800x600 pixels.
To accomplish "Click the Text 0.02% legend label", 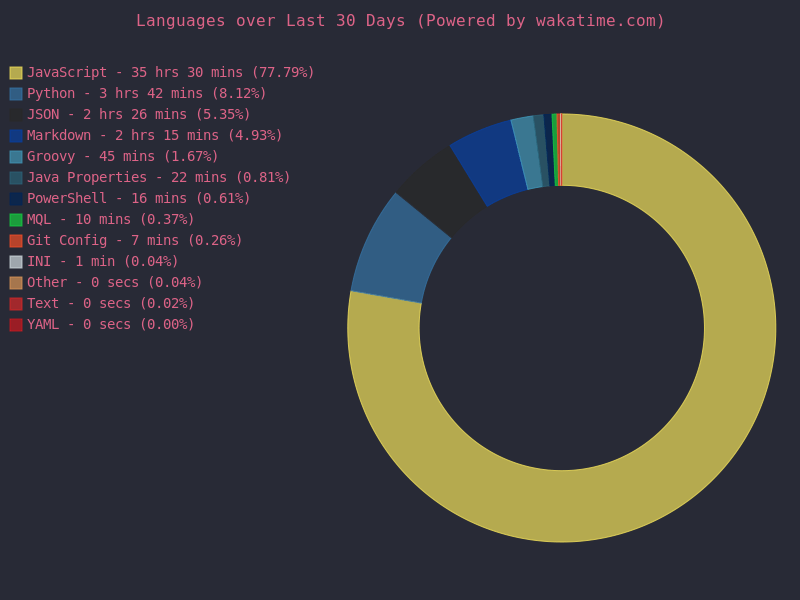I will 110,304.
